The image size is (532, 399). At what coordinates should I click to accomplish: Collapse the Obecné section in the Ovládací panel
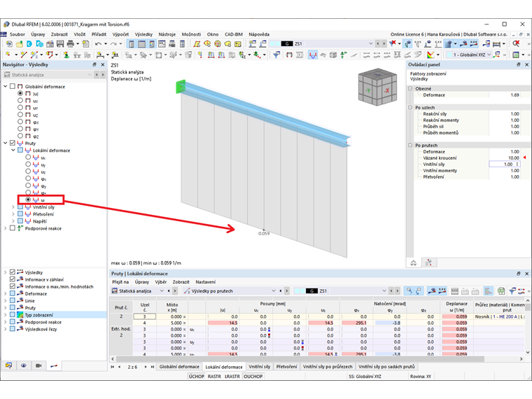(x=410, y=89)
